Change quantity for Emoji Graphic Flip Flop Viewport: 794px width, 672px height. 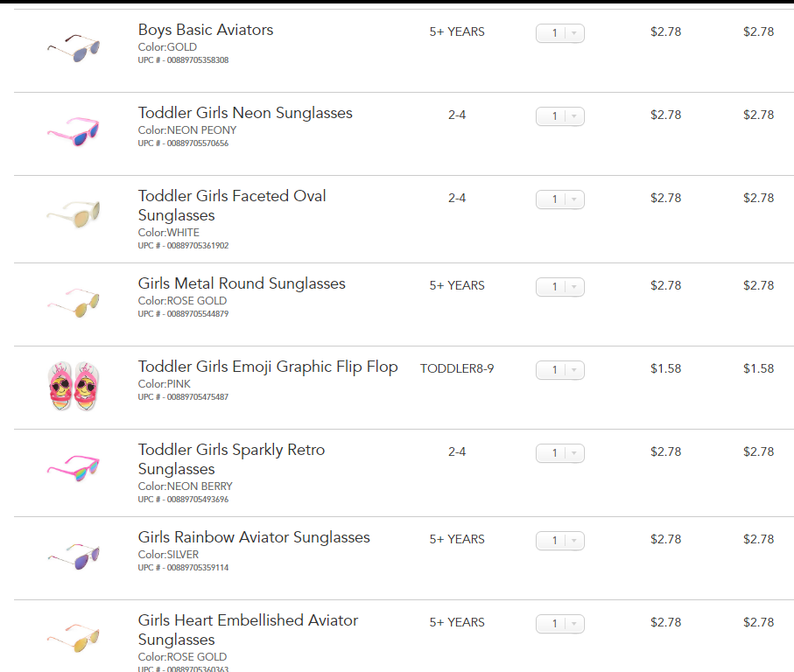560,370
